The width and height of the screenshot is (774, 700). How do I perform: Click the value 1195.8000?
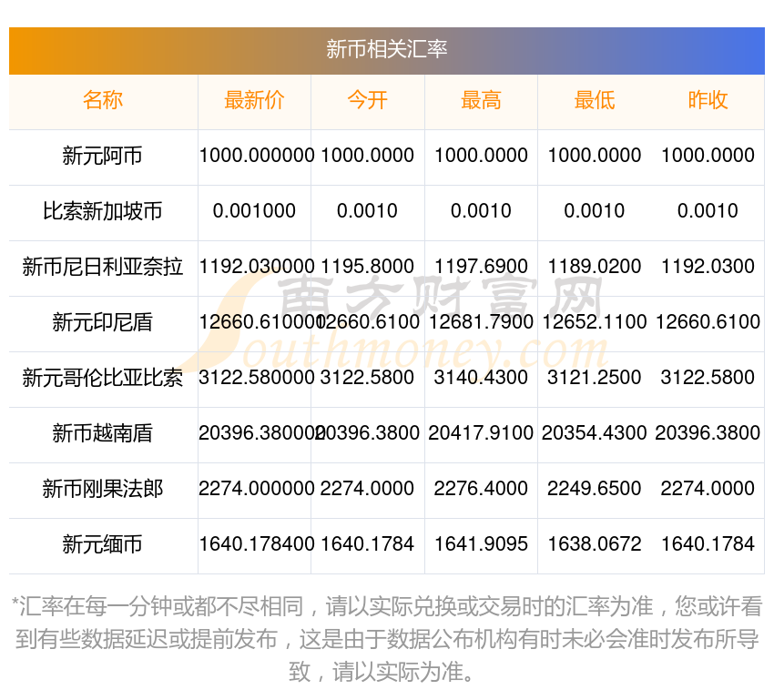click(x=367, y=267)
